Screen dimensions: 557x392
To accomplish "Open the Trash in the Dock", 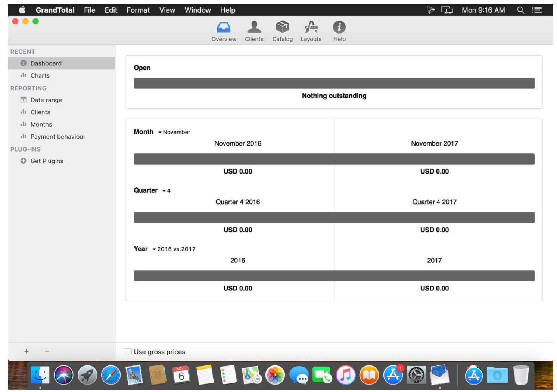I will (x=521, y=375).
